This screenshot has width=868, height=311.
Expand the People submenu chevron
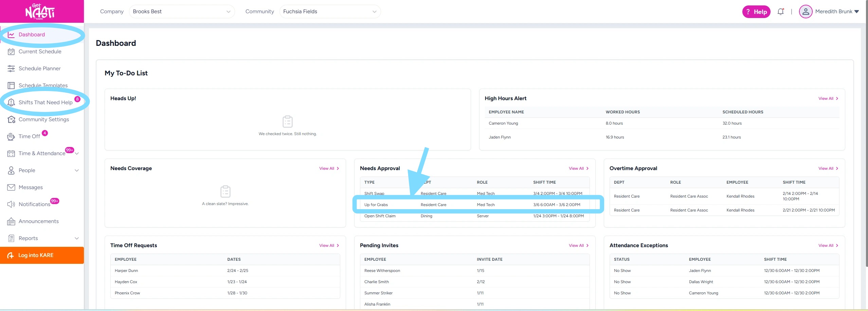(77, 170)
